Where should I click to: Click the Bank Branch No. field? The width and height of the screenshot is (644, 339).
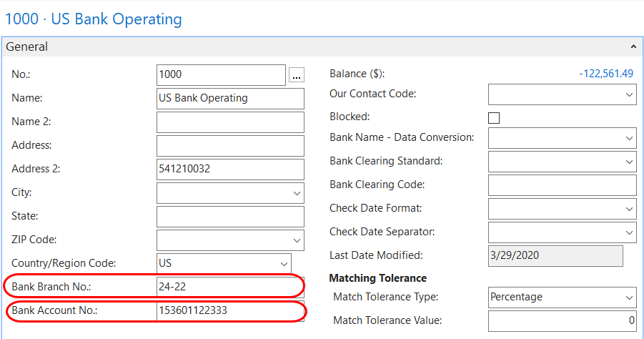(229, 287)
